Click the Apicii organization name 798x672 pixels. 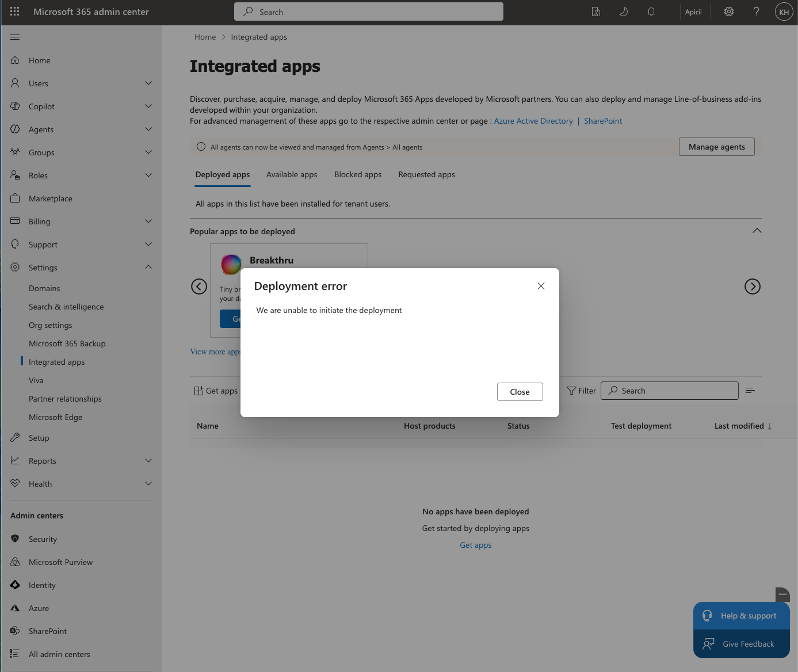click(x=693, y=12)
